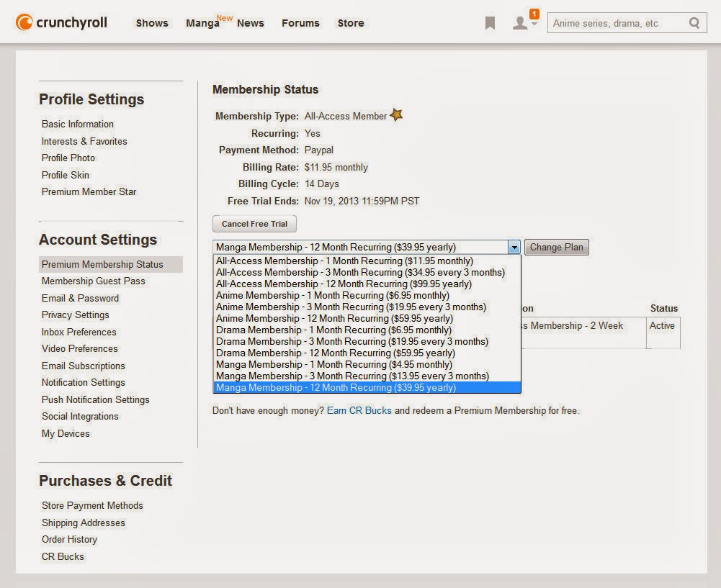The width and height of the screenshot is (721, 588).
Task: Select All-Access Membership 12 Month Recurring option
Action: 367,284
